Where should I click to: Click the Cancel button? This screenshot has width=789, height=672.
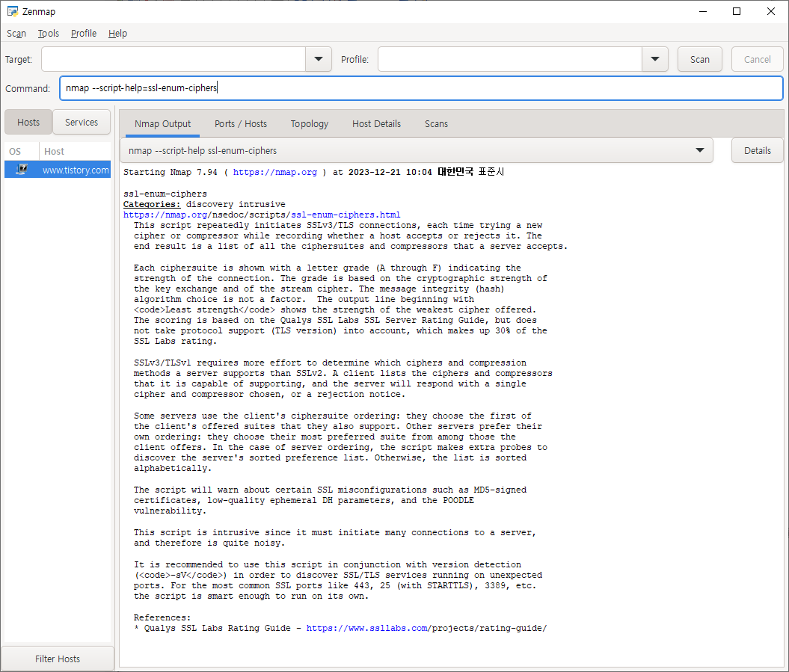(x=758, y=59)
